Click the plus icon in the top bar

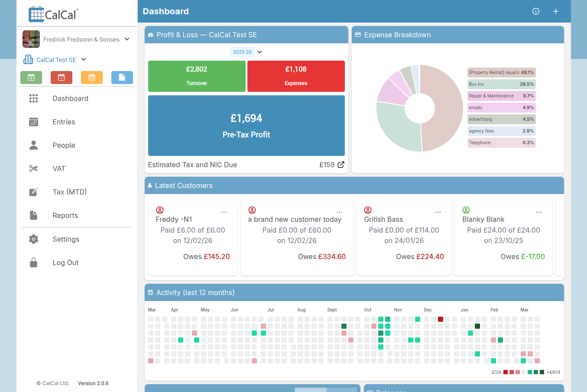[x=555, y=11]
